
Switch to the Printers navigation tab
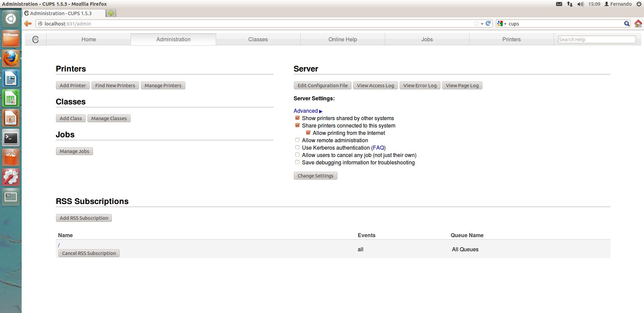click(x=511, y=39)
